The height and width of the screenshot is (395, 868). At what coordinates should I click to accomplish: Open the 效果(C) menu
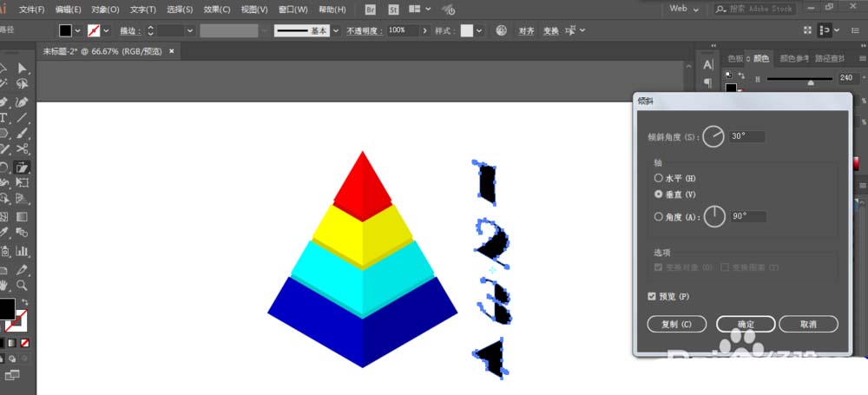217,10
